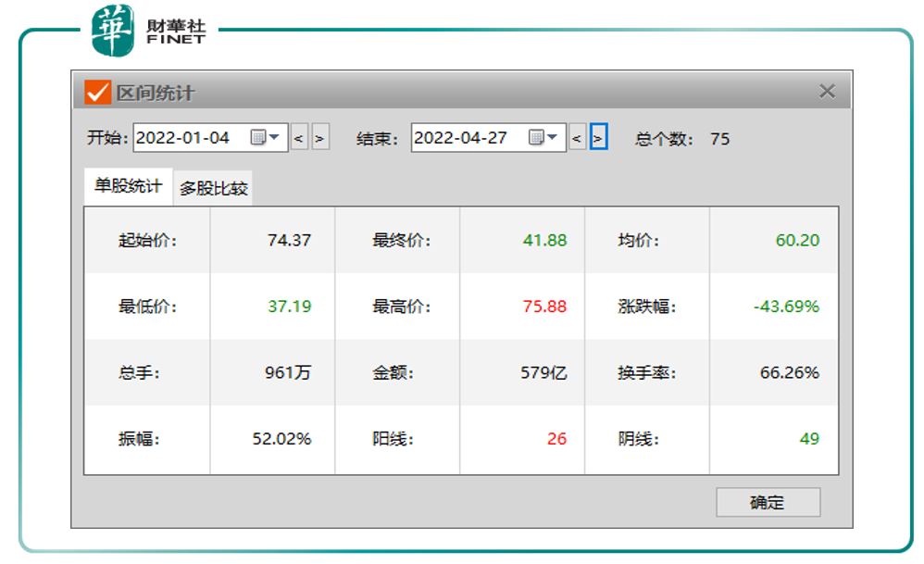Select the 最低价 value 37.19
This screenshot has width=924, height=564.
290,307
